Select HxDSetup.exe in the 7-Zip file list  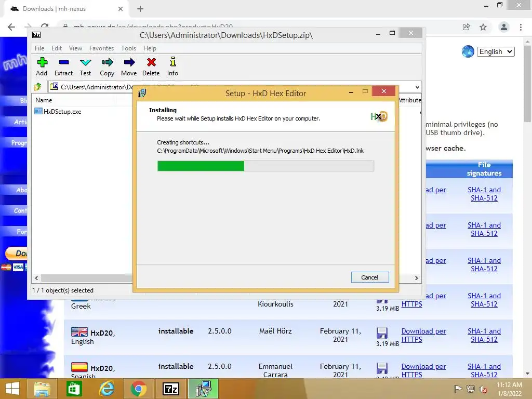[58, 111]
